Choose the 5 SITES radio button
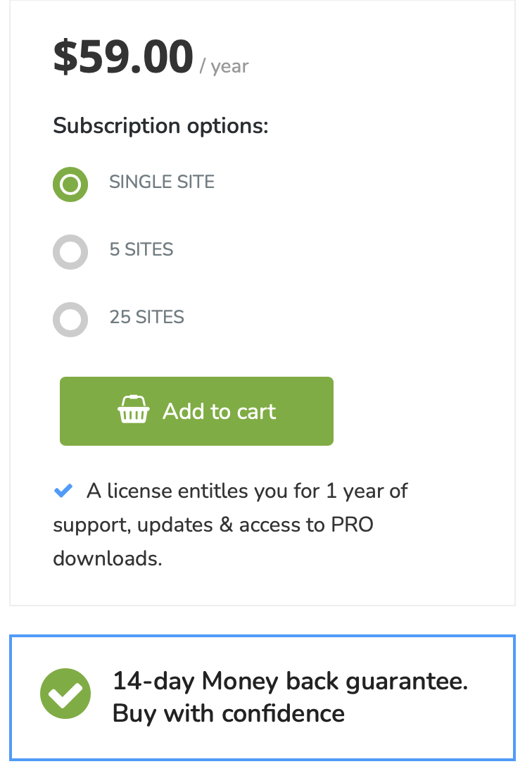Image resolution: width=532 pixels, height=783 pixels. tap(70, 252)
